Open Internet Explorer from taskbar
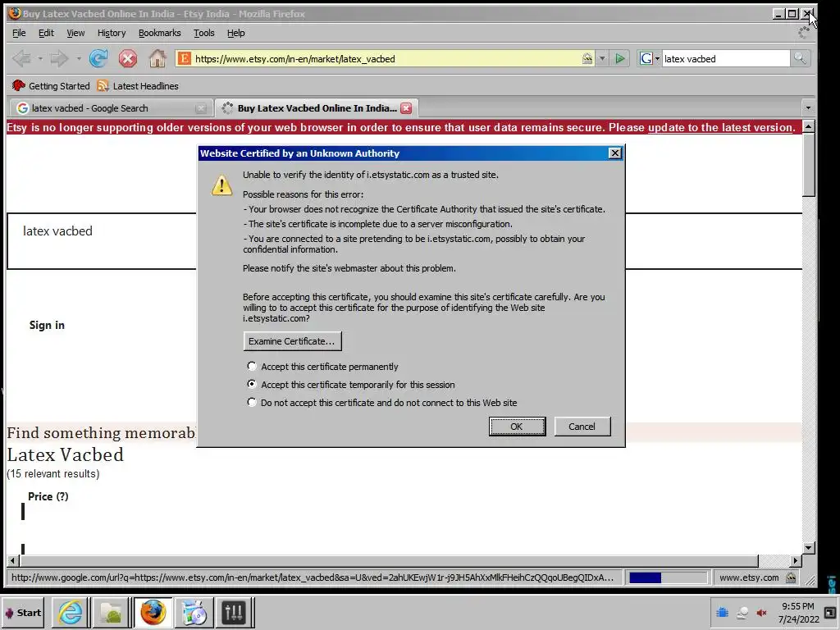This screenshot has width=840, height=630. pyautogui.click(x=71, y=612)
